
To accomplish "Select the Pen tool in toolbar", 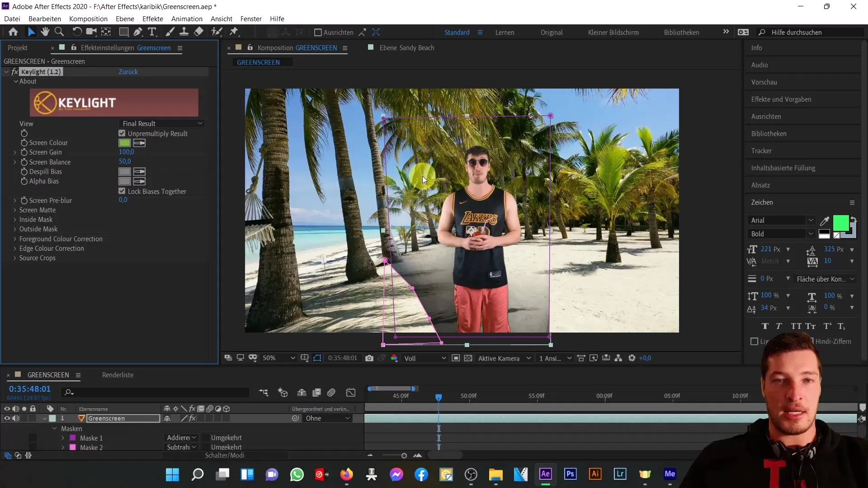I will 137,32.
